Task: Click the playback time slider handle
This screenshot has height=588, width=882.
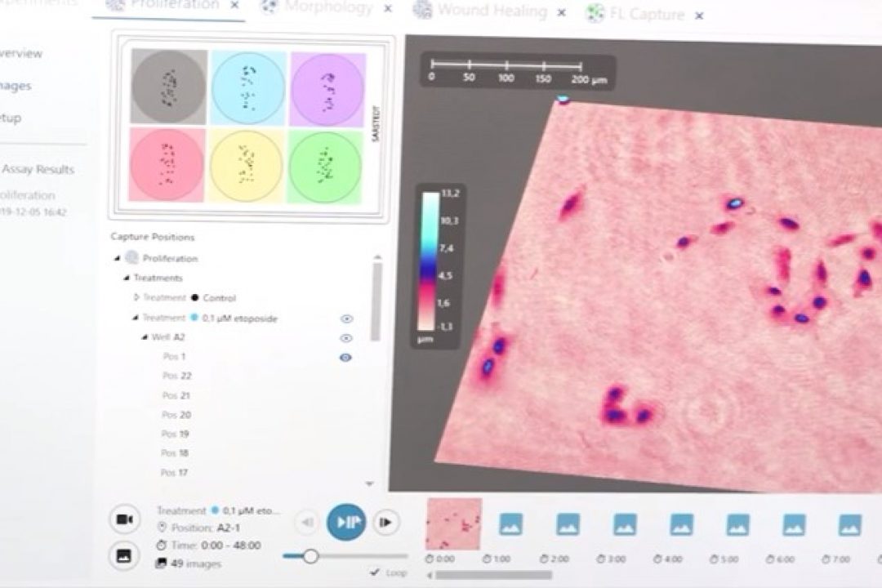Action: coord(310,556)
